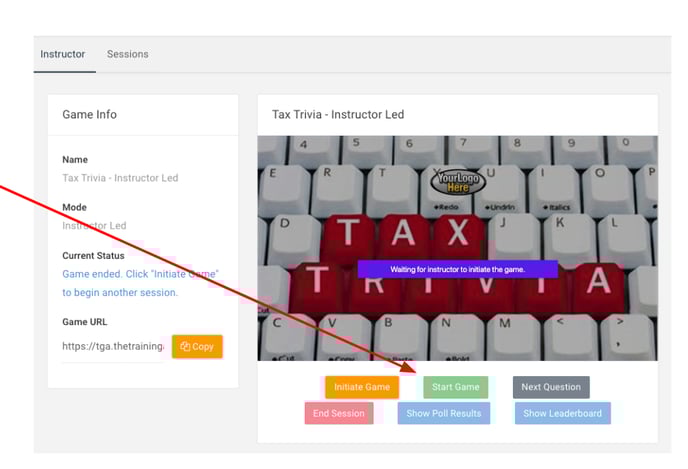Display the Show Leaderboard button

pyautogui.click(x=562, y=413)
